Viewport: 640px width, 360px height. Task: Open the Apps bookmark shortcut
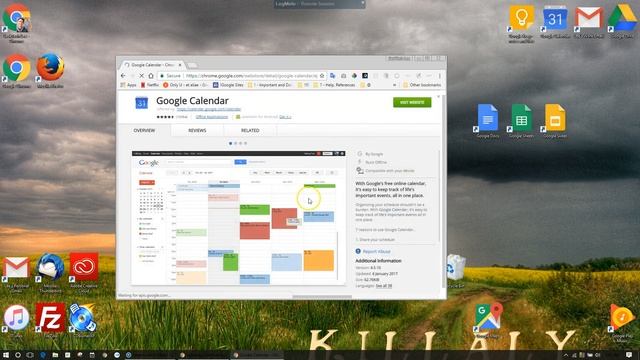(x=128, y=85)
